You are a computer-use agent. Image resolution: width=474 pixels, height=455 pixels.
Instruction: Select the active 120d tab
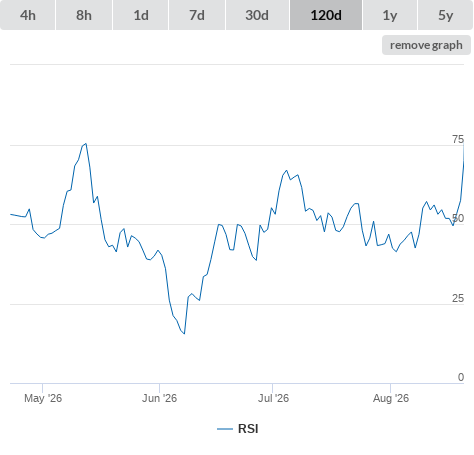(x=326, y=15)
